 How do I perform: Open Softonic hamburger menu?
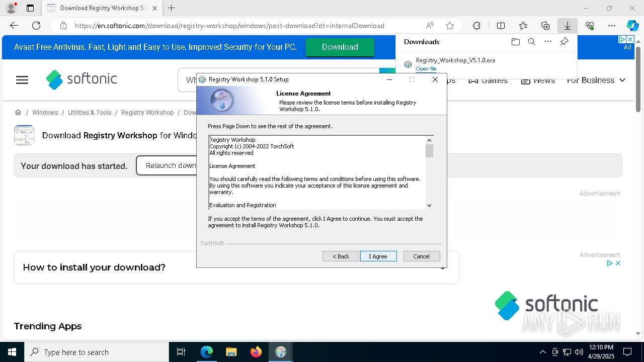click(x=22, y=80)
